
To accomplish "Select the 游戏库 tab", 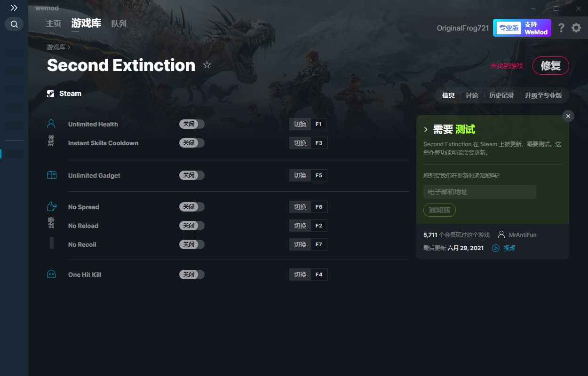I will click(86, 23).
